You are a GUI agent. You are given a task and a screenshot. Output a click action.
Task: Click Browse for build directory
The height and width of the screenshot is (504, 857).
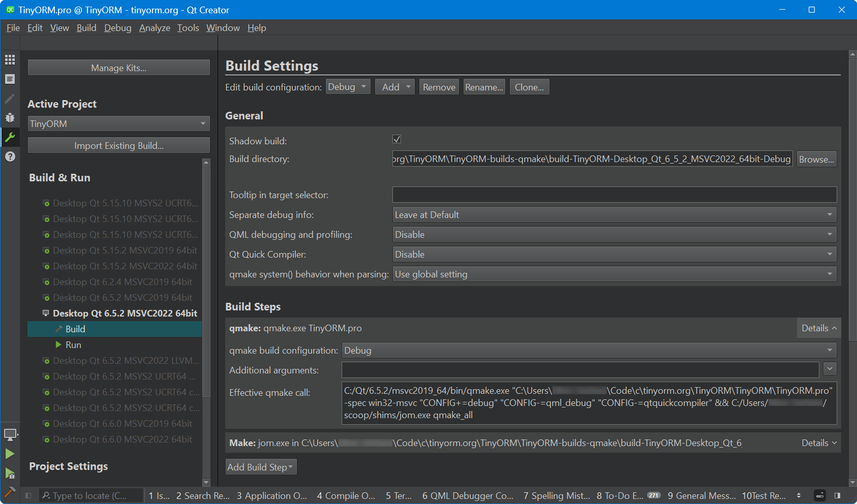816,159
